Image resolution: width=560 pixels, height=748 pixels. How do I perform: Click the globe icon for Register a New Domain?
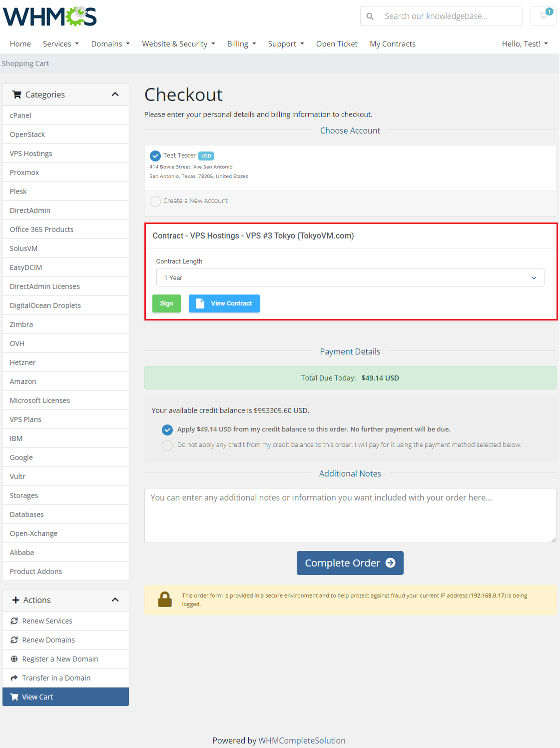point(14,659)
